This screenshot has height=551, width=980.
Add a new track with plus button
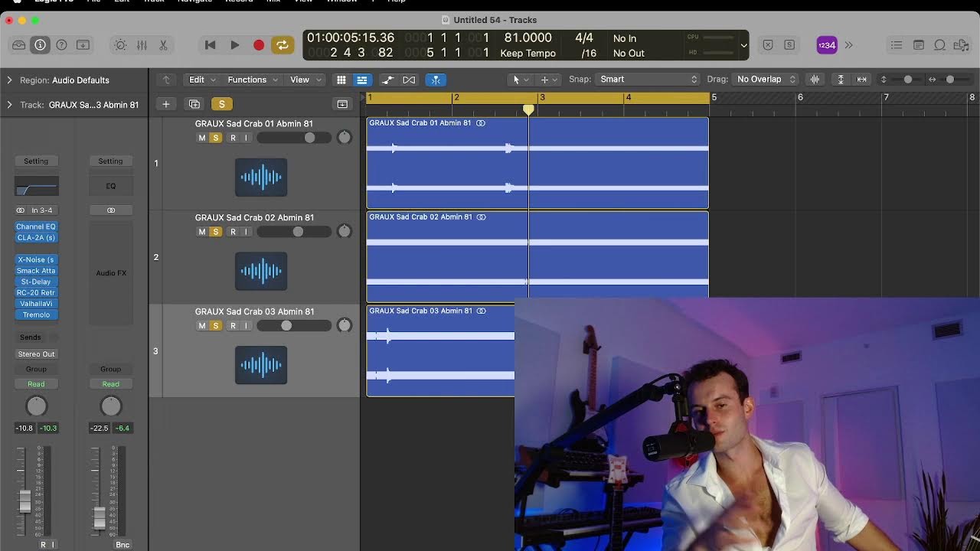pyautogui.click(x=165, y=104)
